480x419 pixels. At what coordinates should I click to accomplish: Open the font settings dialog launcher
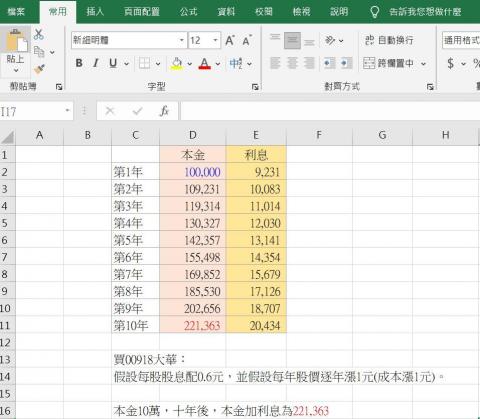(x=255, y=87)
